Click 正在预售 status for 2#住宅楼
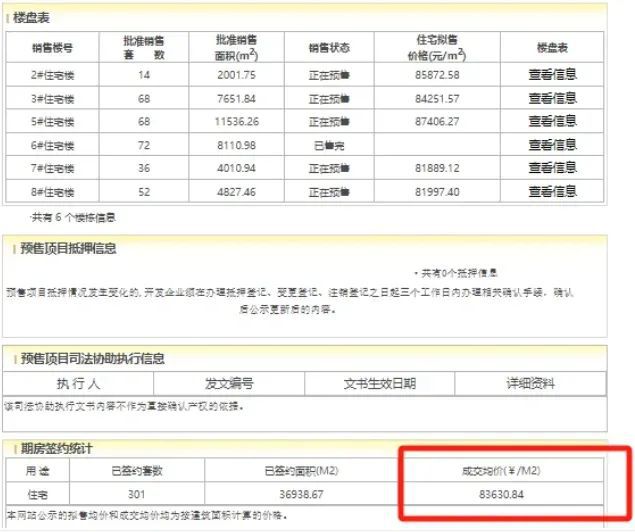The width and height of the screenshot is (635, 532). (x=329, y=75)
